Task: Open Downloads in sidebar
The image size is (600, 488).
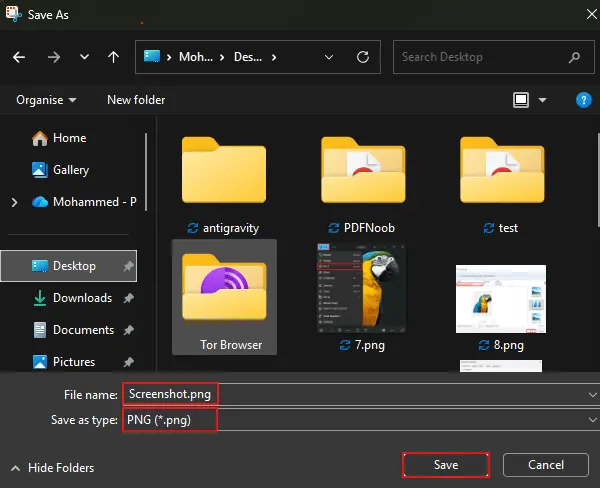Action: 73,298
